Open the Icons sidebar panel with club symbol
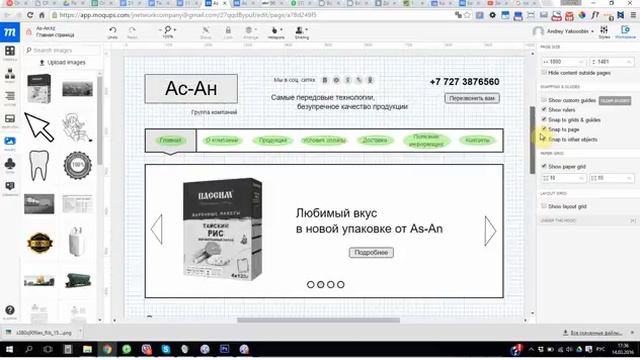The height and width of the screenshot is (360, 640). coord(10,166)
